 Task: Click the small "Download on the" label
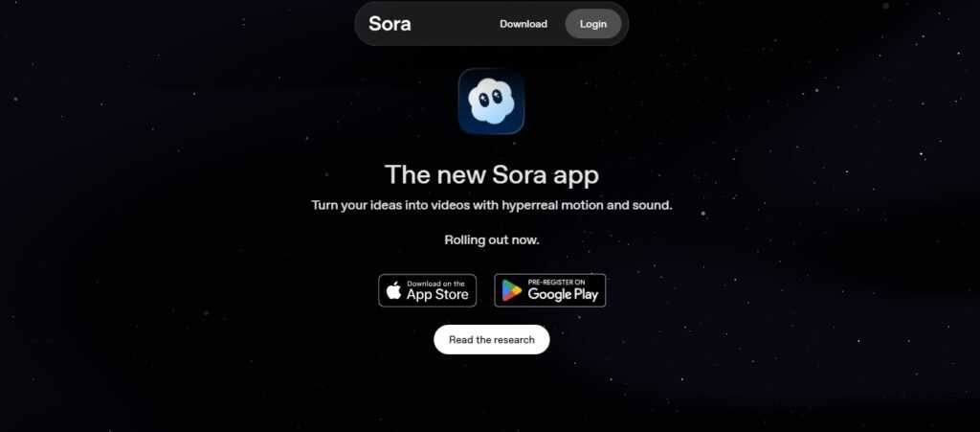[435, 284]
